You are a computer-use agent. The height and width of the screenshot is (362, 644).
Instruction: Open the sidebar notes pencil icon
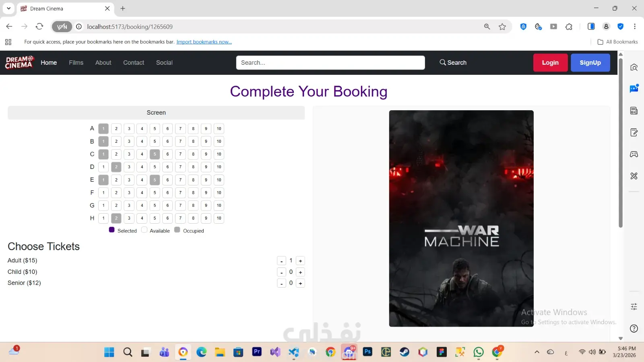click(634, 132)
